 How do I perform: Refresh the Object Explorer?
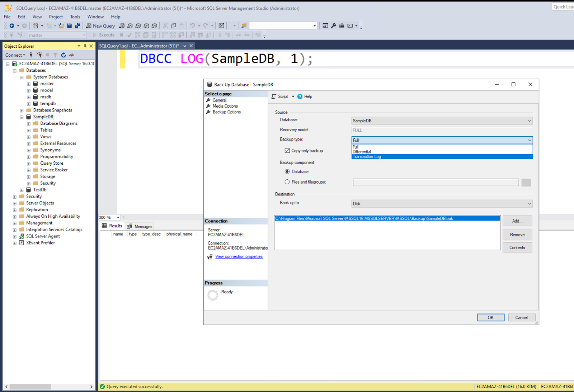coord(63,55)
